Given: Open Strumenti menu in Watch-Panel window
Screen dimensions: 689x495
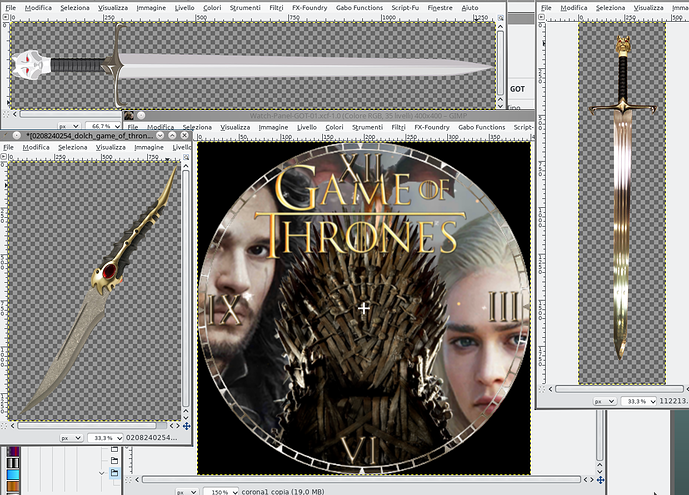Looking at the screenshot, I should (367, 127).
